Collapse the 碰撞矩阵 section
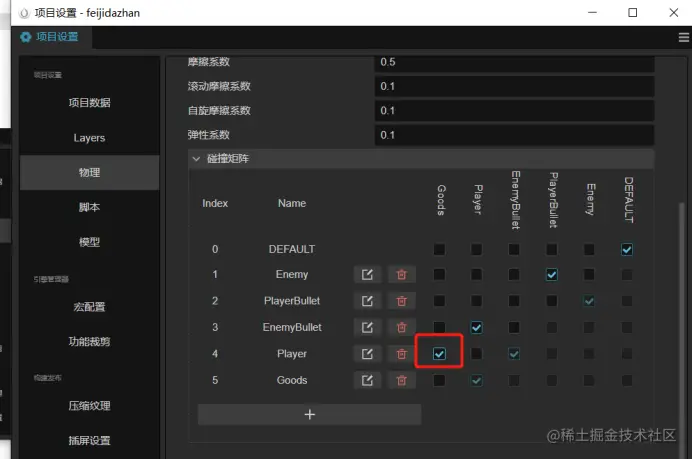692x459 pixels. pos(196,158)
